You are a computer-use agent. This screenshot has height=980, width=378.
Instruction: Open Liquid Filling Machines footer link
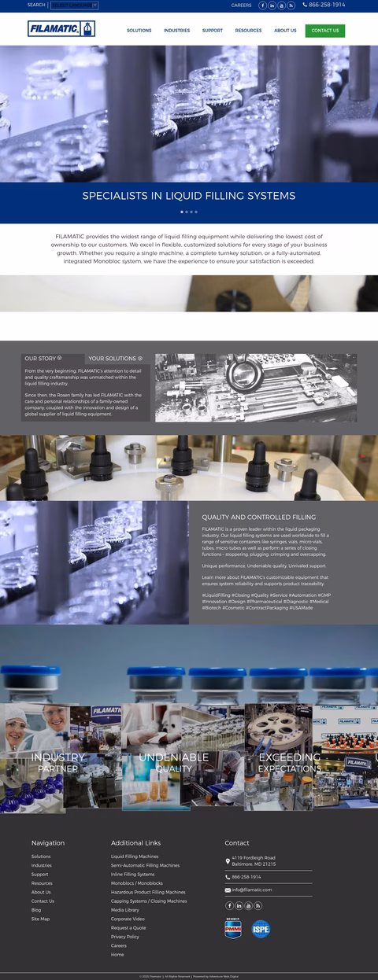click(135, 857)
